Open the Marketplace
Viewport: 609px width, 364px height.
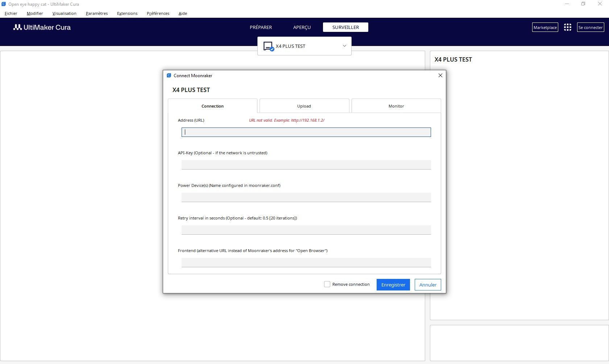point(545,27)
